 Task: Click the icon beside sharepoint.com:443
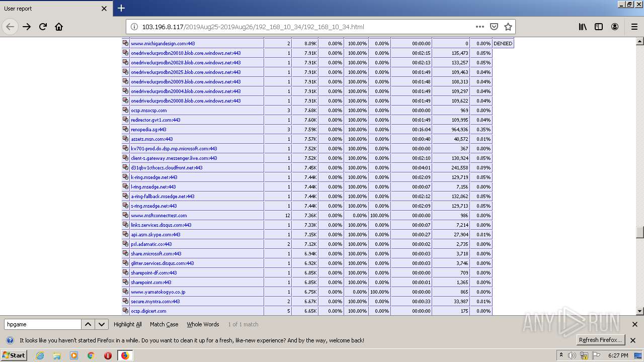pos(126,282)
